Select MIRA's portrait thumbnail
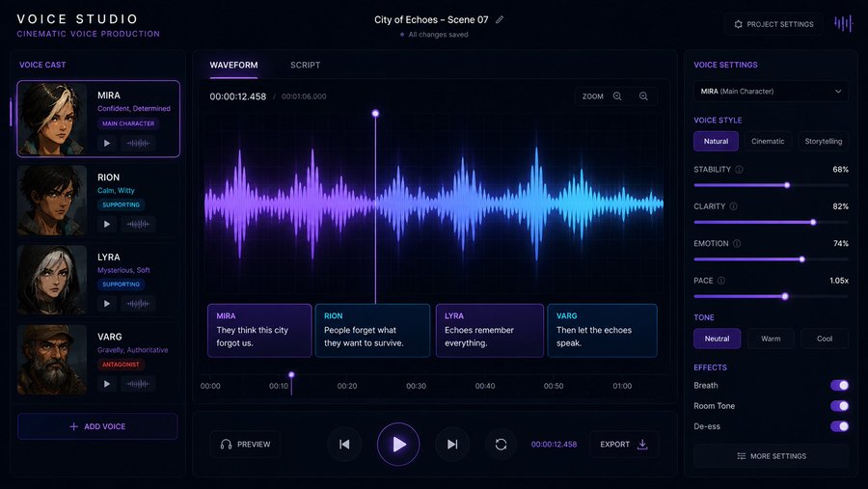The height and width of the screenshot is (489, 868). click(x=53, y=119)
